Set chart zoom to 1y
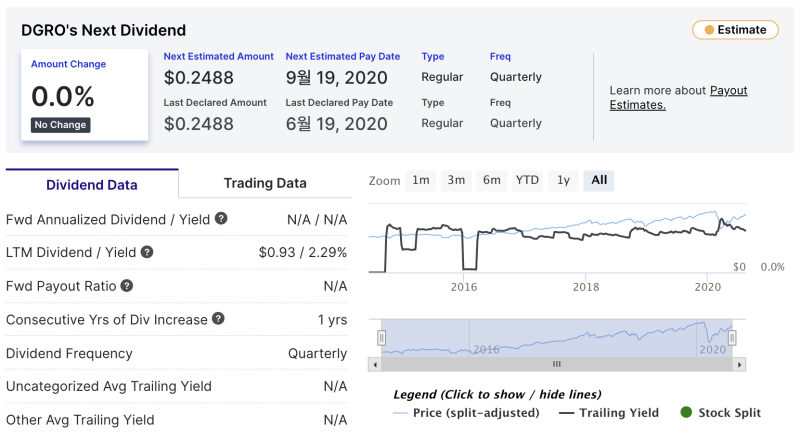 tap(563, 180)
